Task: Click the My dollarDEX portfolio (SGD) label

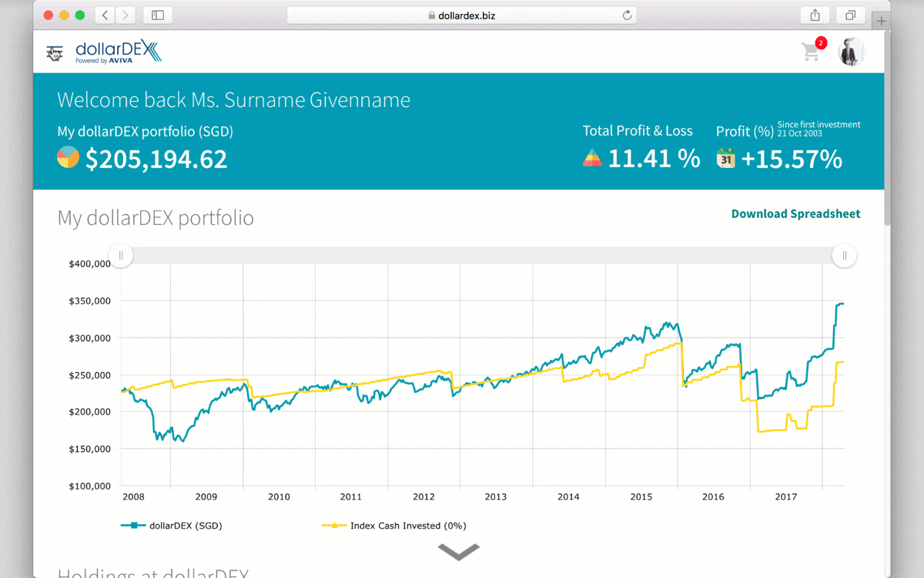Action: 146,132
